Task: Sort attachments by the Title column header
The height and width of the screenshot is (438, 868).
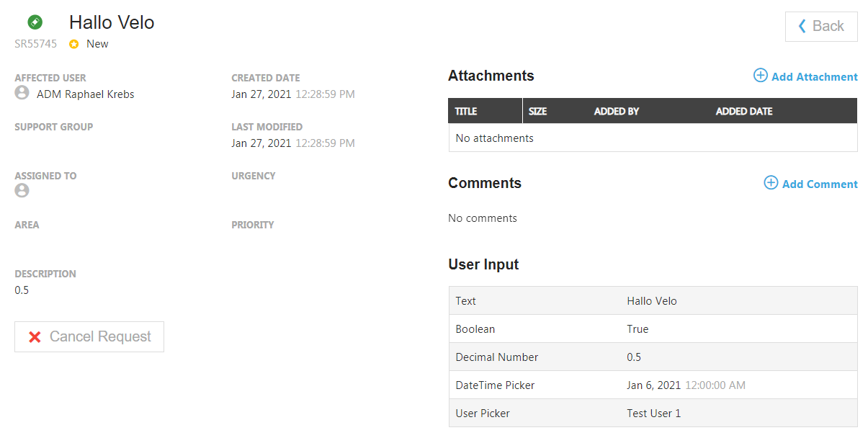Action: (467, 112)
